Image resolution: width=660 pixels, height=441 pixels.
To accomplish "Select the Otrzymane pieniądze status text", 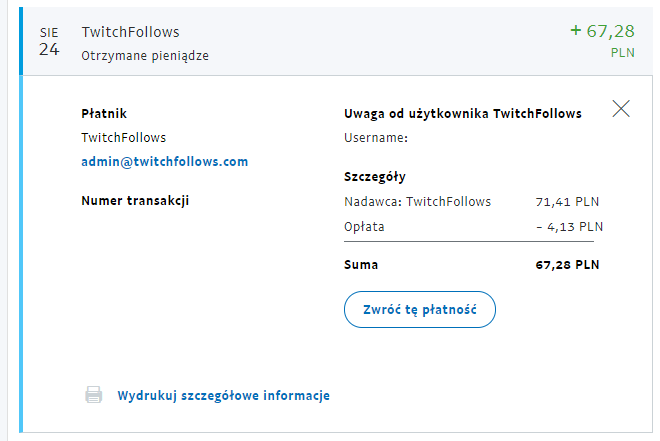I will (146, 55).
